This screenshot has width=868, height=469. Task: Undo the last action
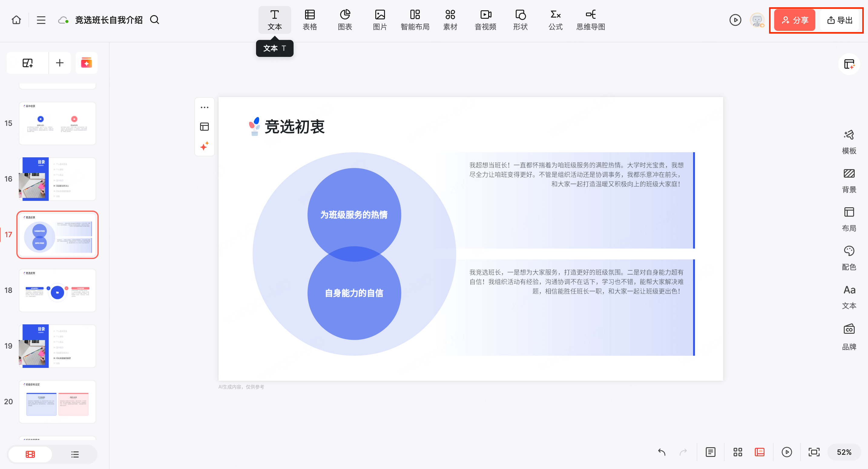662,452
